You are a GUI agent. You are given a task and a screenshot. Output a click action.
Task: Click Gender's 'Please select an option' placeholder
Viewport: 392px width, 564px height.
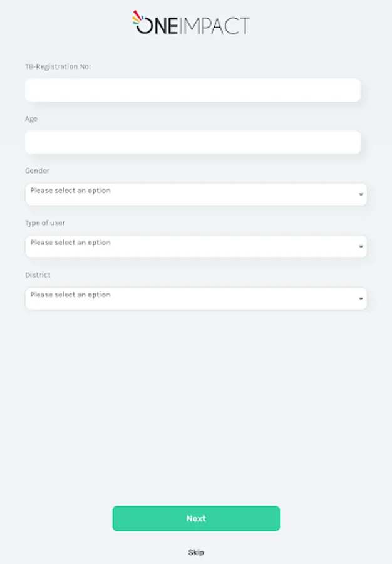pyautogui.click(x=70, y=191)
